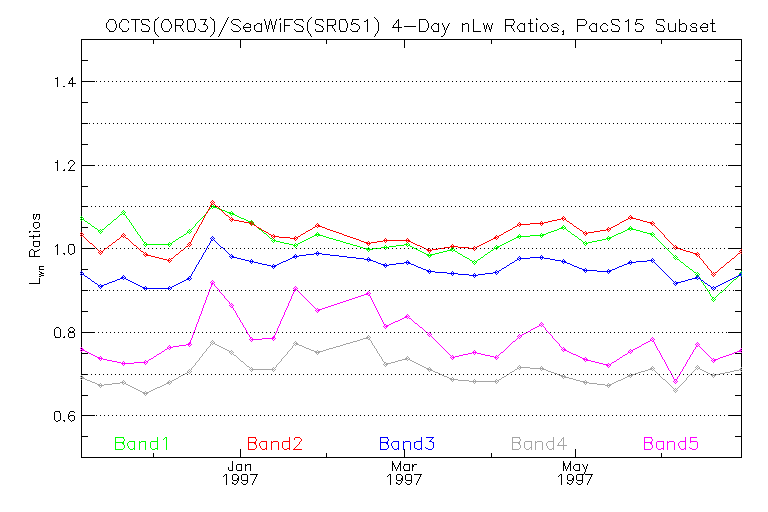Viewport: 768px width, 512px height.
Task: Click the May 1997 x-axis label
Action: 575,473
